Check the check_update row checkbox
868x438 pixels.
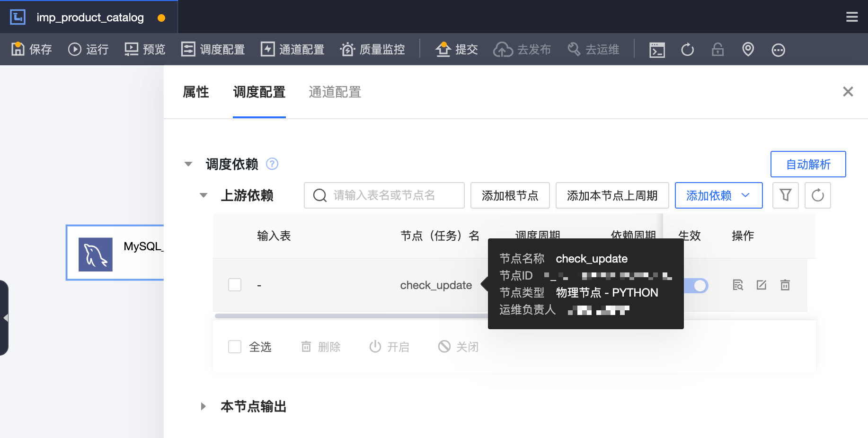coord(235,285)
